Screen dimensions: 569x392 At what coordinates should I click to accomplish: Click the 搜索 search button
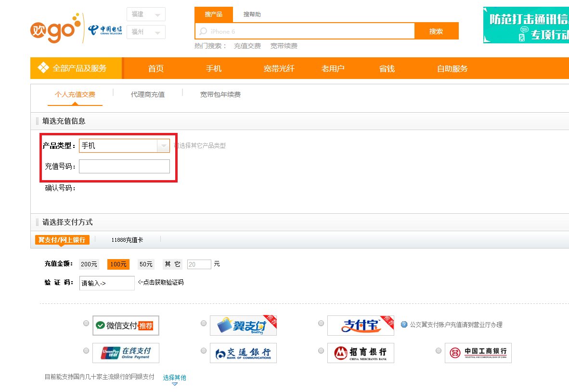(x=436, y=30)
